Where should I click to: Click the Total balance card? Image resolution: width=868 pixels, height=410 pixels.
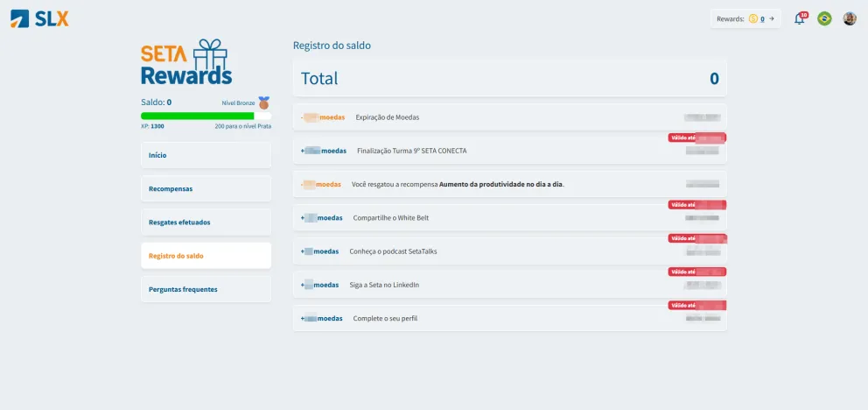pyautogui.click(x=510, y=78)
